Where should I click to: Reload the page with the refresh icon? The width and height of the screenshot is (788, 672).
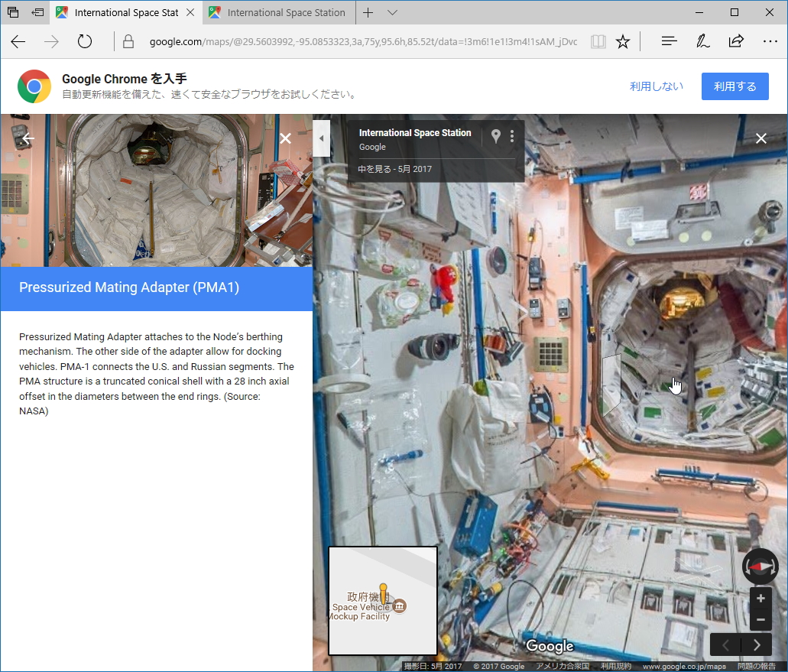pyautogui.click(x=84, y=41)
